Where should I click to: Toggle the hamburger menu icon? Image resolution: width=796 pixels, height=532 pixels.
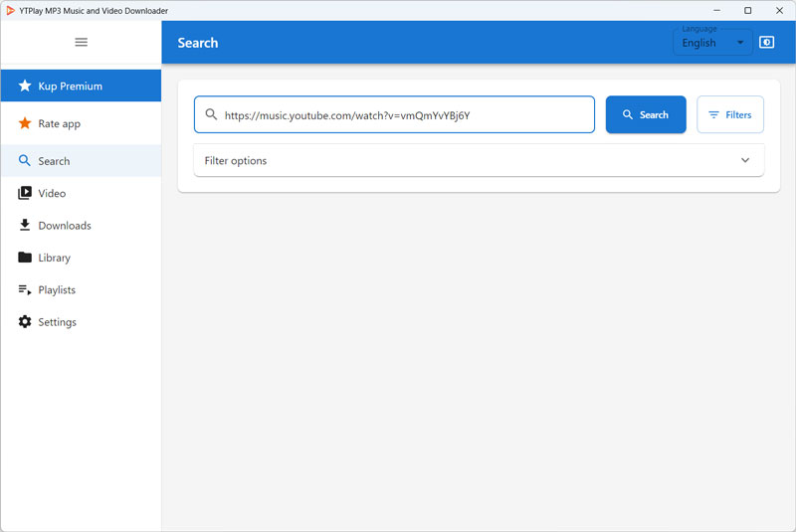click(x=82, y=42)
